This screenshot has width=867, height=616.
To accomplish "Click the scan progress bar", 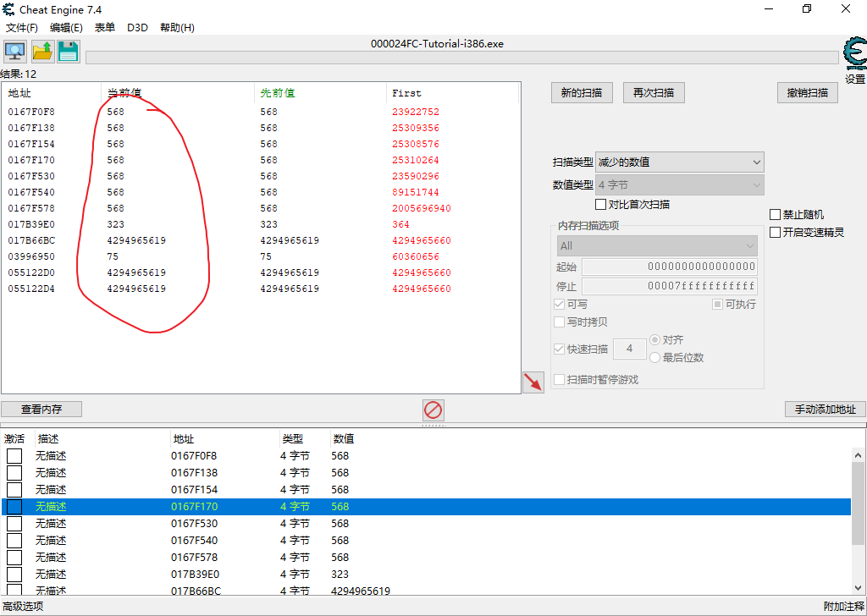I will [462, 58].
